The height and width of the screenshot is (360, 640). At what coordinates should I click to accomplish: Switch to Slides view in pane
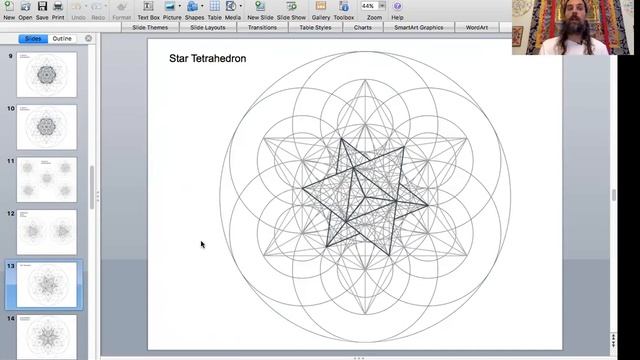33,38
